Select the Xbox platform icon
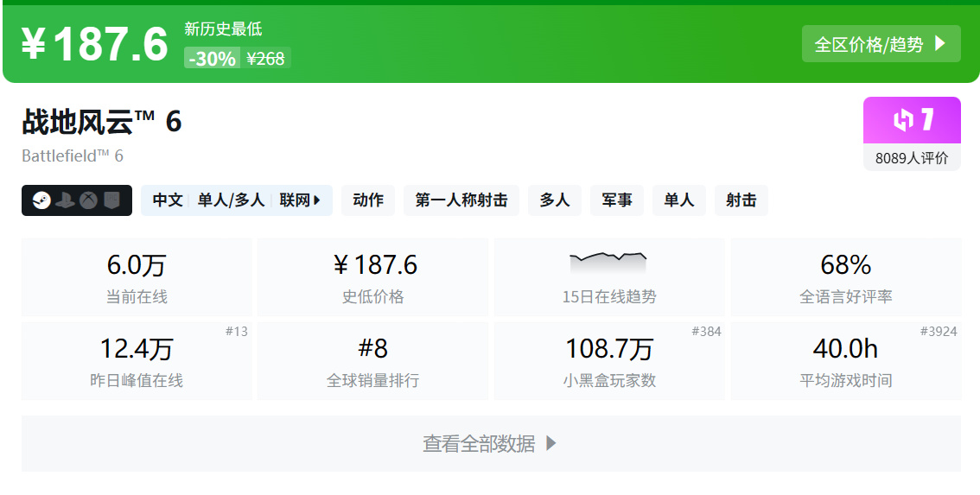980x495 pixels. click(x=88, y=200)
